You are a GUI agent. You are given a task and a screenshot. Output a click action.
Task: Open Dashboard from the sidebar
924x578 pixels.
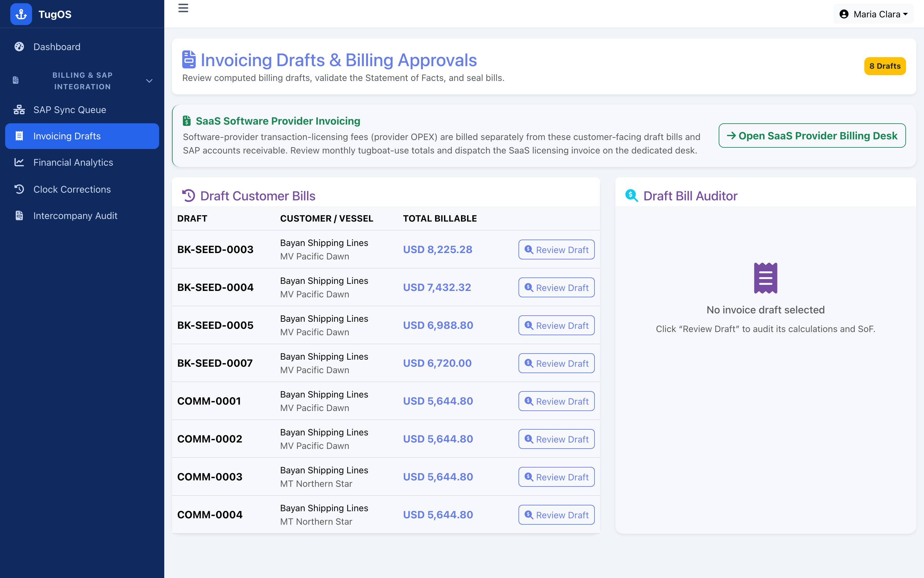click(x=82, y=47)
